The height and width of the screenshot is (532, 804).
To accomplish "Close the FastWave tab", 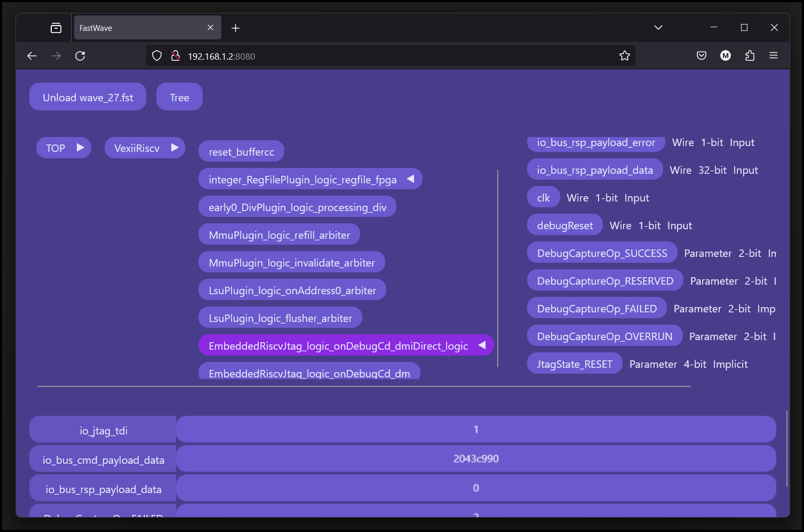I will (210, 28).
